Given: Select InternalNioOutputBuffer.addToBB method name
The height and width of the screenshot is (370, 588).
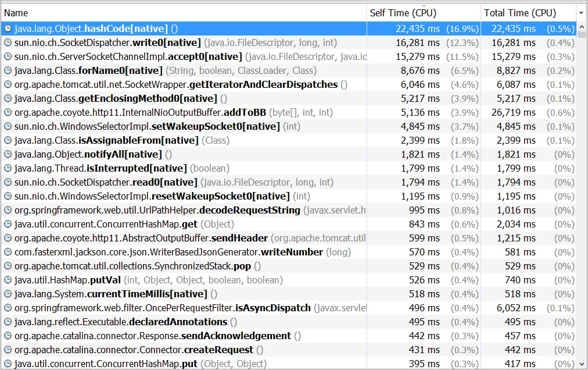Looking at the screenshot, I should (x=140, y=113).
